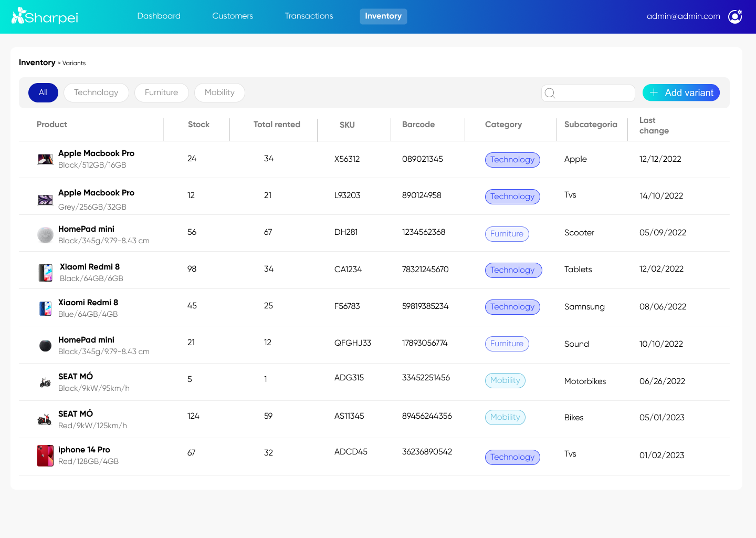Click stock value 124
The image size is (756, 538).
193,416
